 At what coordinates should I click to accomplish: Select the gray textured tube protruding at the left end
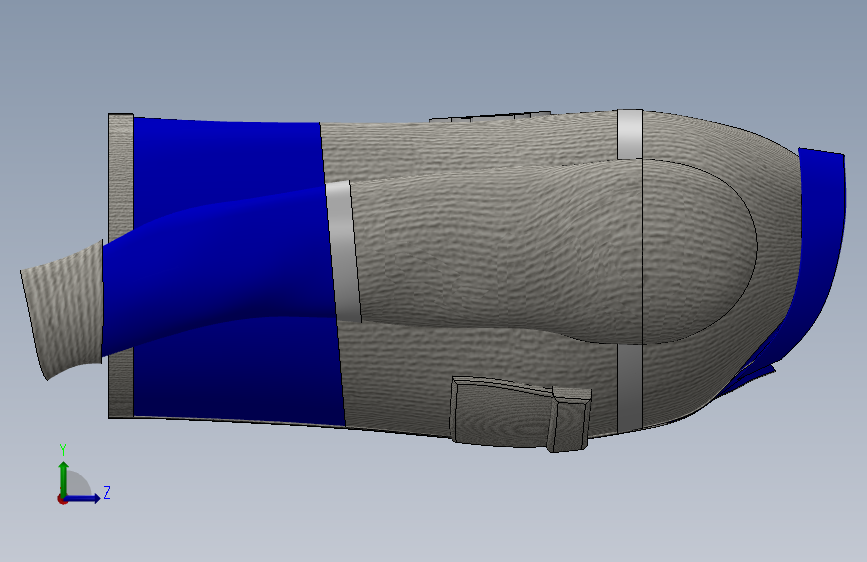(62, 310)
